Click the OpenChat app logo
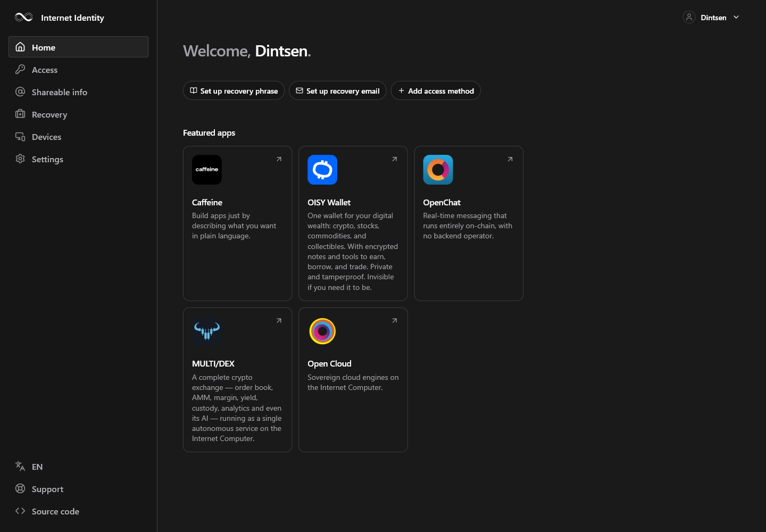The width and height of the screenshot is (766, 532). click(438, 170)
